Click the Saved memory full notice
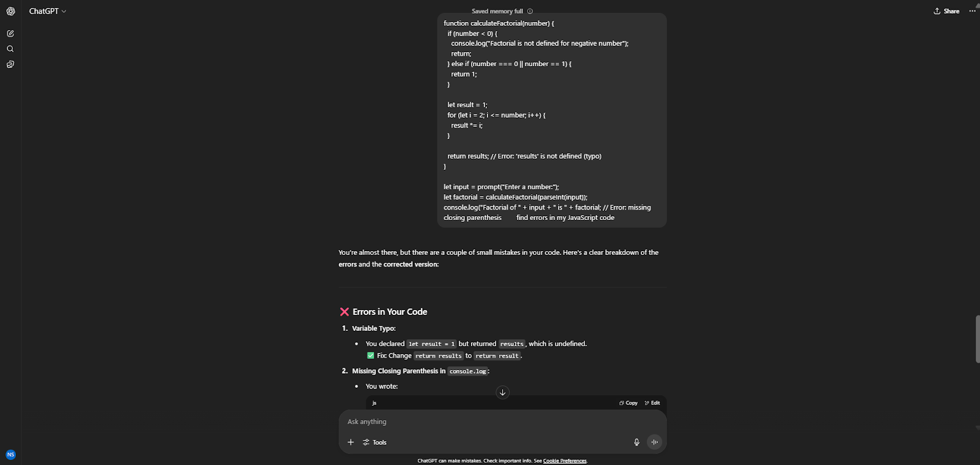This screenshot has width=980, height=465. 497,11
